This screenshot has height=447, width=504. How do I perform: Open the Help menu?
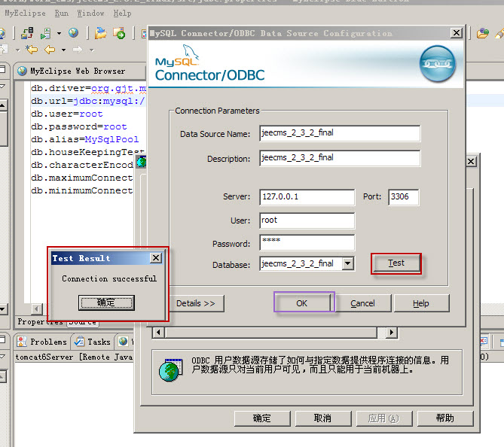tap(122, 14)
